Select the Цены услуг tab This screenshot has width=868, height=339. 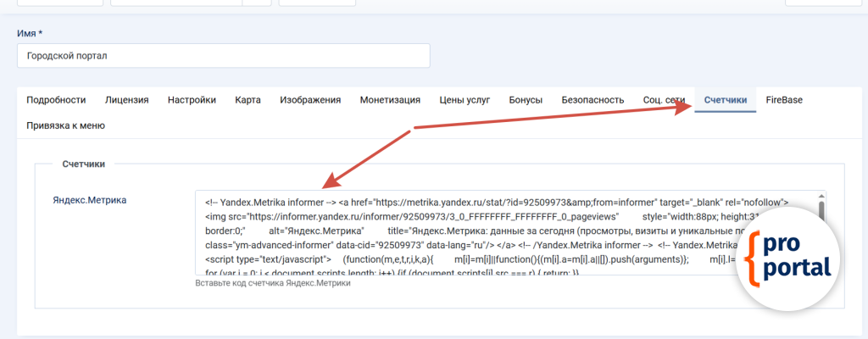[465, 100]
